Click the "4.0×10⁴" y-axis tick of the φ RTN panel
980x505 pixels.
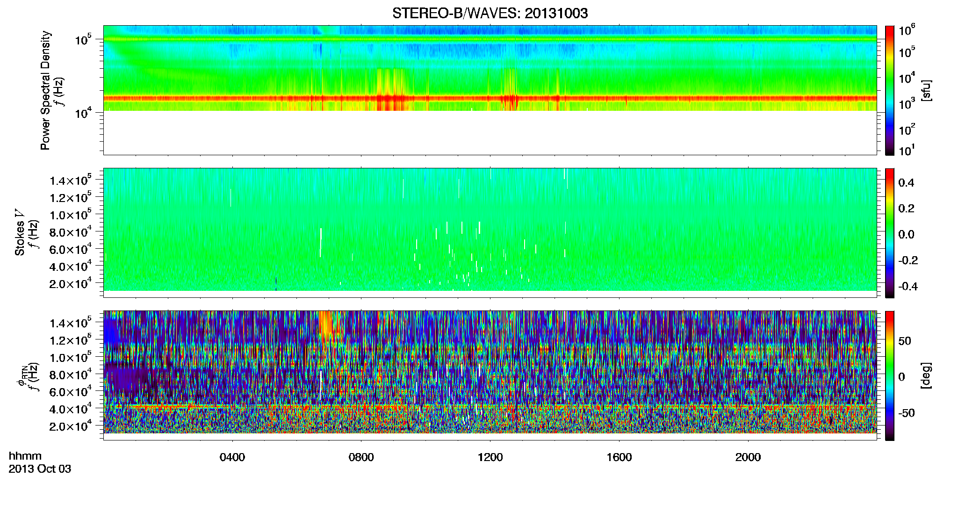click(x=71, y=409)
